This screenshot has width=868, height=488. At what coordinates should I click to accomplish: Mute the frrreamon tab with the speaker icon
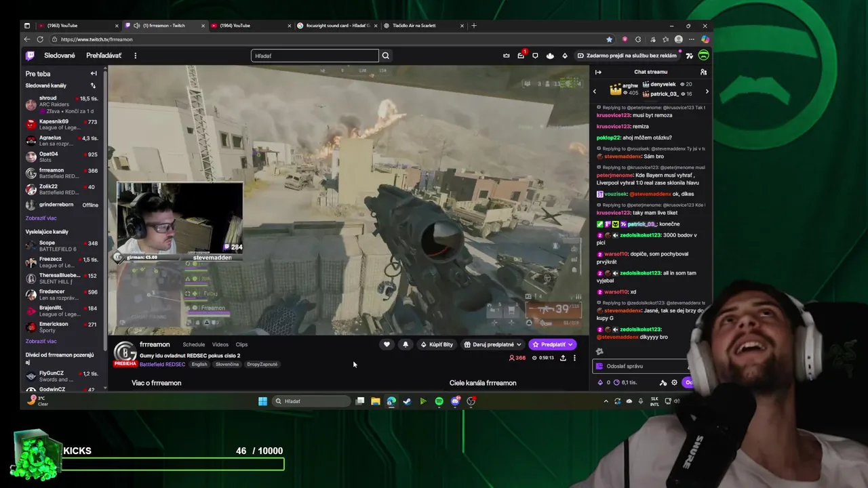click(x=137, y=26)
